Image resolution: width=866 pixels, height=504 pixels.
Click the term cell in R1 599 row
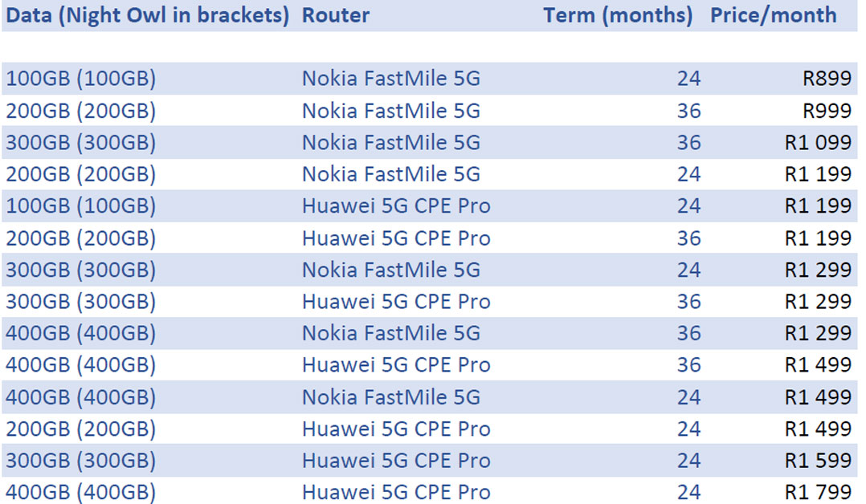point(688,461)
